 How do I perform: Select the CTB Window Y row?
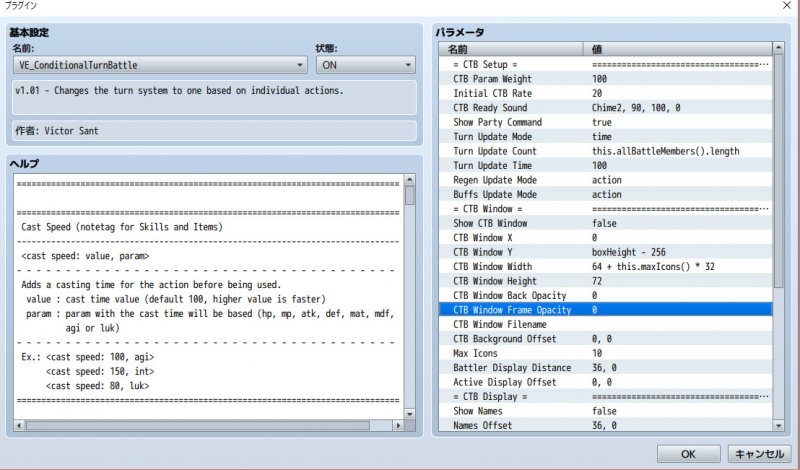pos(606,252)
